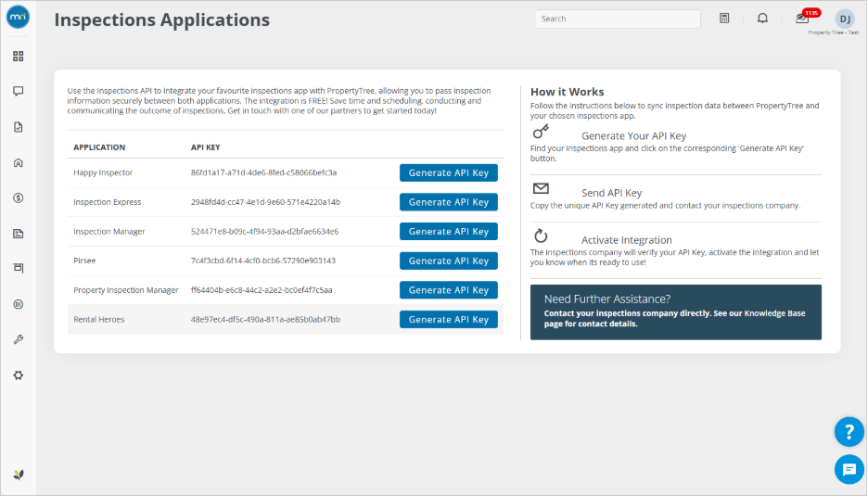Image resolution: width=868 pixels, height=496 pixels.
Task: Open the document checkmark sidebar icon
Action: [x=19, y=127]
